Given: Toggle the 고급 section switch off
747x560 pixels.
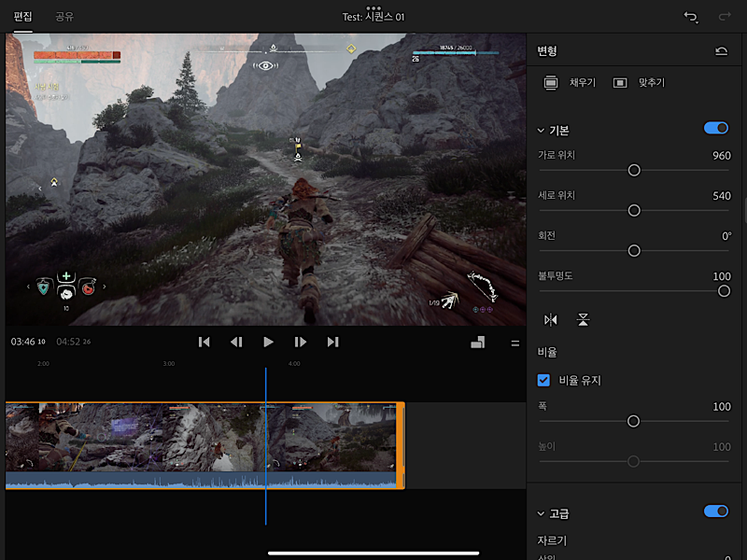Looking at the screenshot, I should (716, 511).
